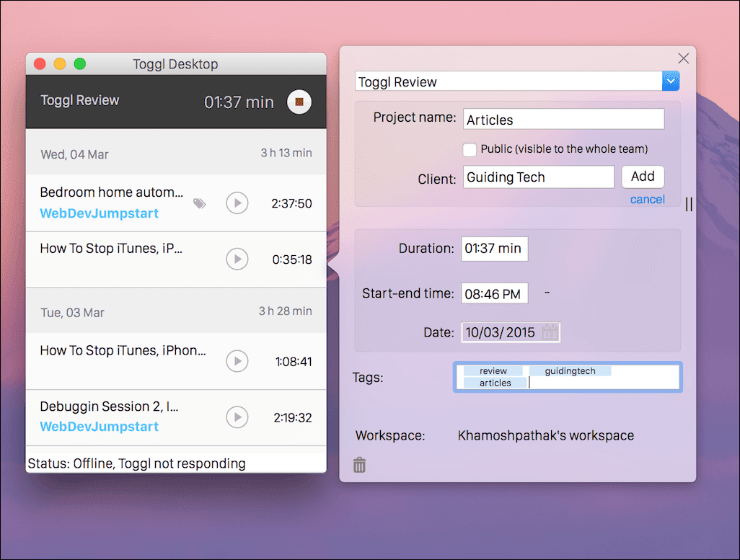
Task: Start timer for Bedroom home automation entry
Action: pos(237,203)
